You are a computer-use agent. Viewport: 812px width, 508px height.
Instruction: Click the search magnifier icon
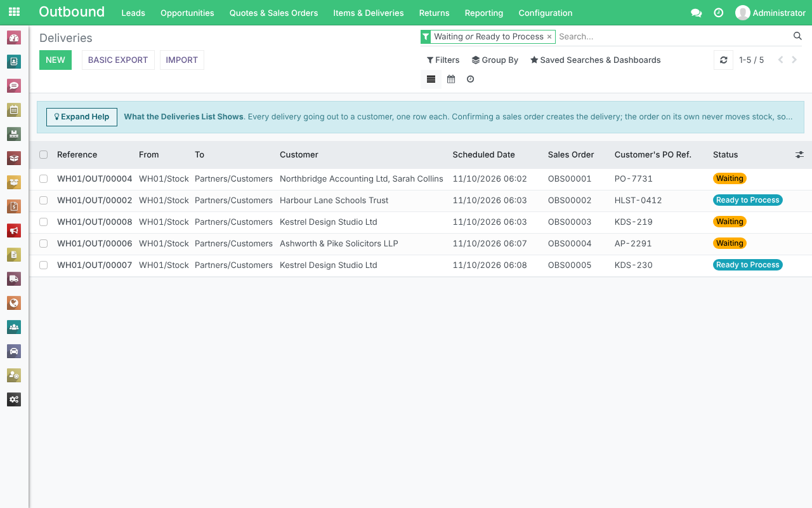click(x=798, y=36)
